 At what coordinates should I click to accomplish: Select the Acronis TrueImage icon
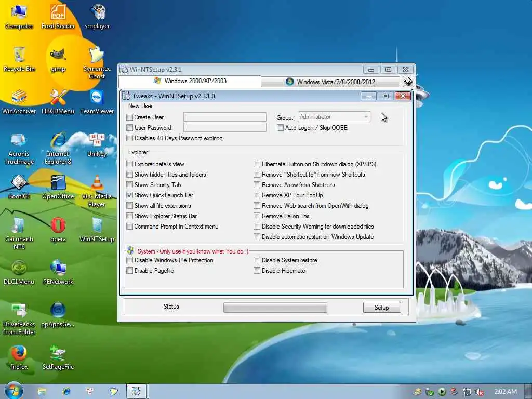[19, 148]
